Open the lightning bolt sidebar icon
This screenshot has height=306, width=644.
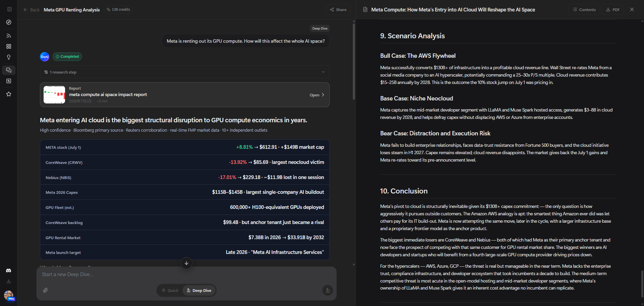point(9,81)
